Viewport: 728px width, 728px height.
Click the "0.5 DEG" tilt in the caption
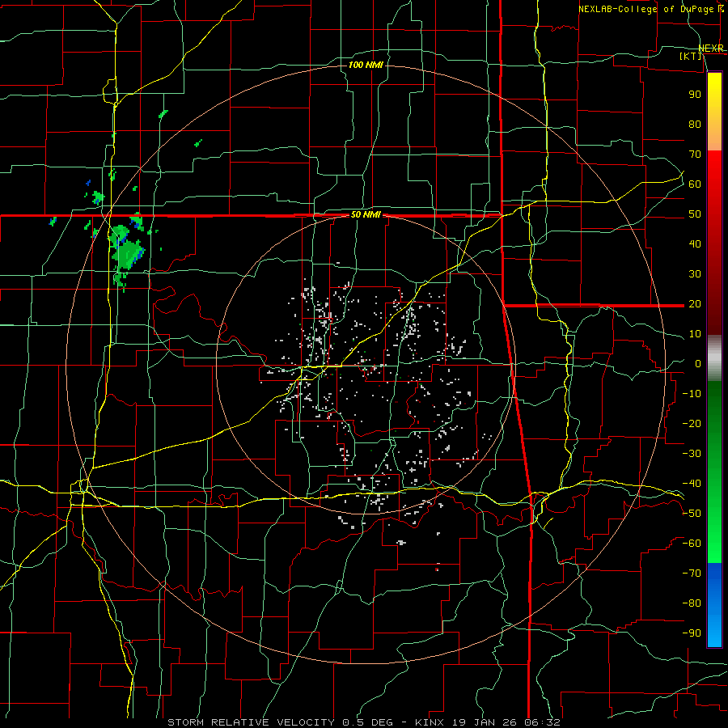pyautogui.click(x=368, y=722)
